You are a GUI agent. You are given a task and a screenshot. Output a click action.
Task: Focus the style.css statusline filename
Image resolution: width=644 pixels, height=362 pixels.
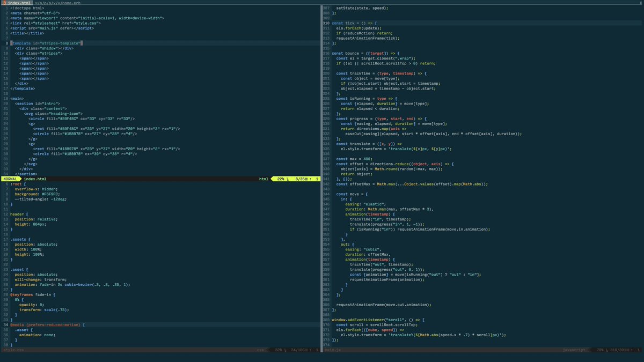pos(13,350)
